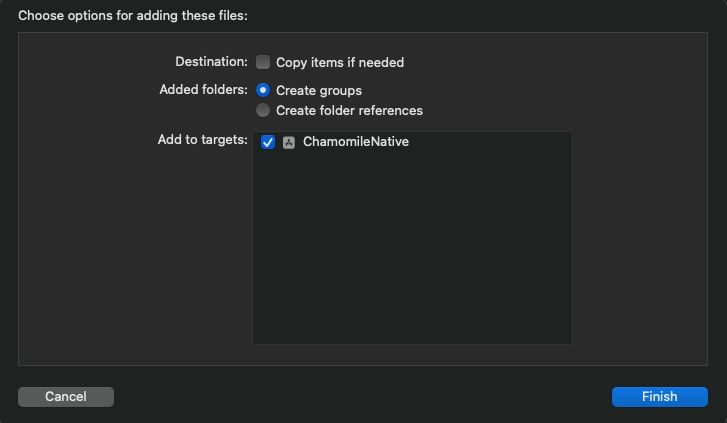
Task: Click the "Create folder references" label text
Action: click(349, 110)
